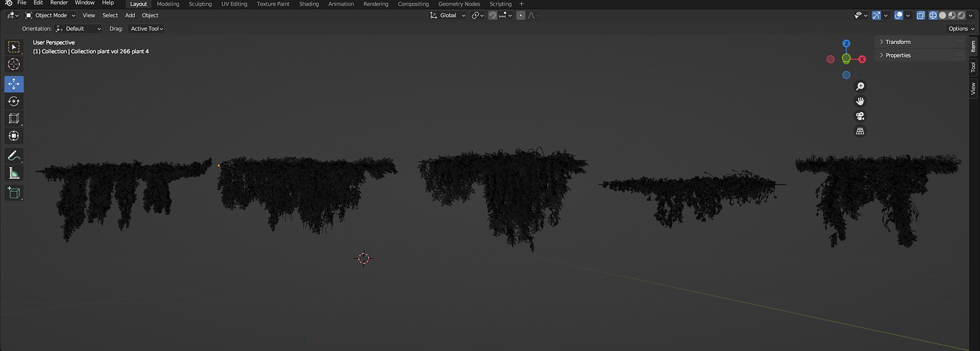Toggle snapping magnet
Screen dimensions: 980x351
[x=493, y=15]
